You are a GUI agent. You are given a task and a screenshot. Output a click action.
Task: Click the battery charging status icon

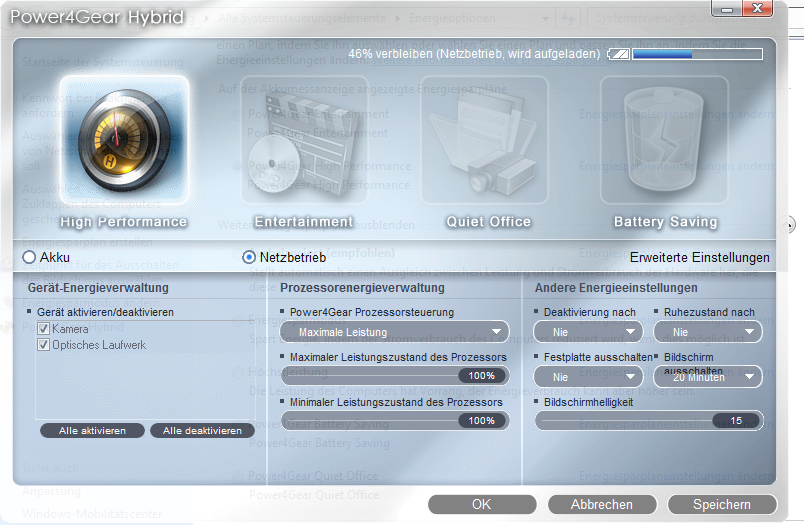click(x=619, y=54)
